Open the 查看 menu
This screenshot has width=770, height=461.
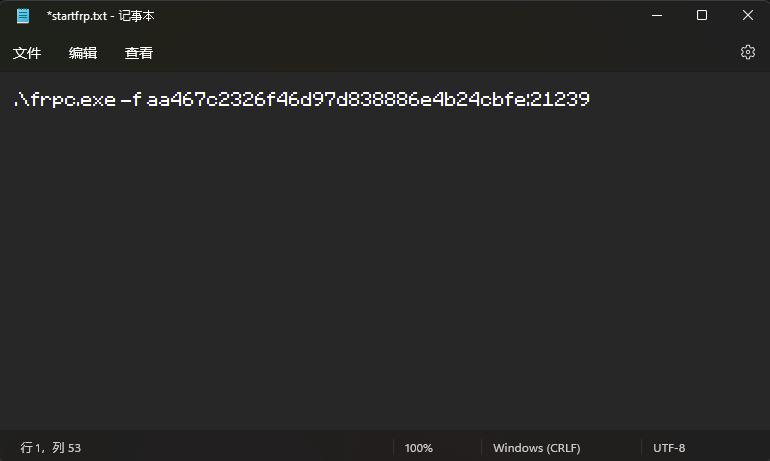139,53
